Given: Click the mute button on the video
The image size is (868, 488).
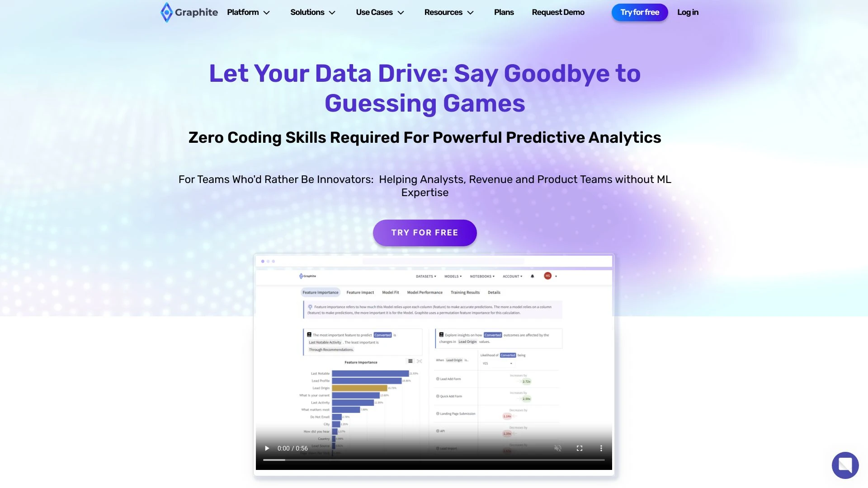Looking at the screenshot, I should click(x=558, y=448).
